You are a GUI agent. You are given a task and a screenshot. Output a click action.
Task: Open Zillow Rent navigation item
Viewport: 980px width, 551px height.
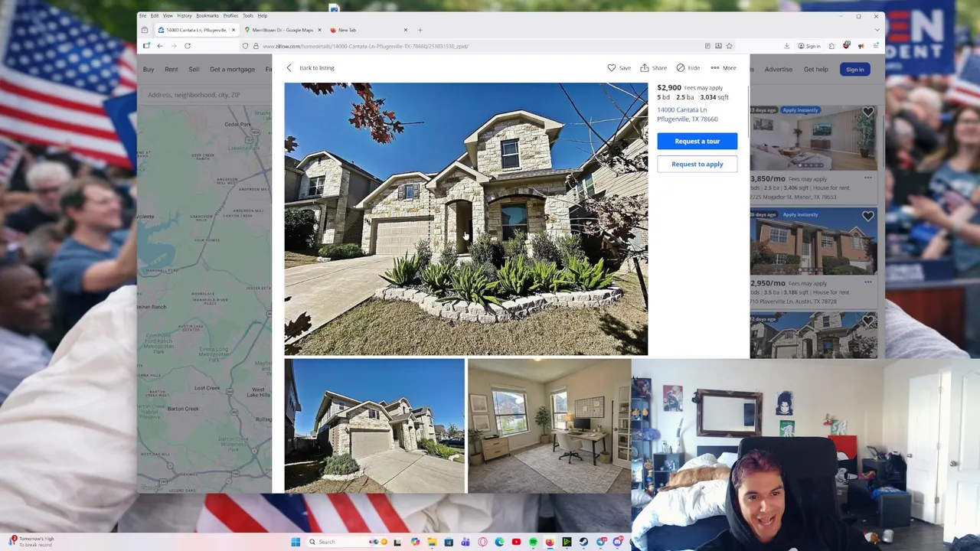[x=171, y=70]
